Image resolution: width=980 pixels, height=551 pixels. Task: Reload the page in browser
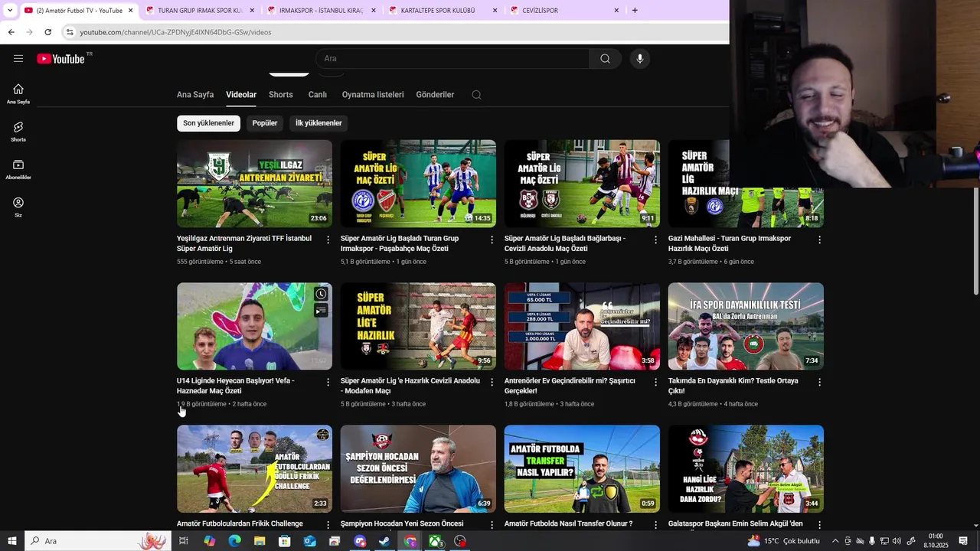click(47, 32)
